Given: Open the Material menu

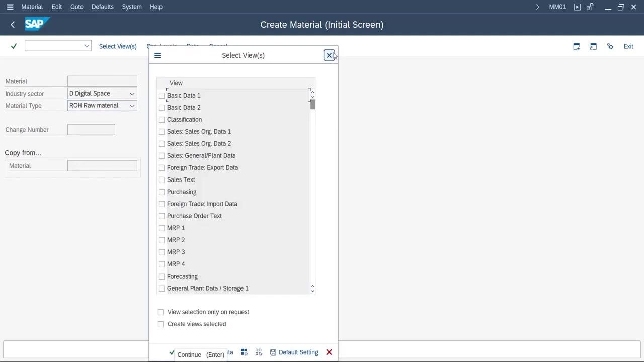Looking at the screenshot, I should pos(32,7).
